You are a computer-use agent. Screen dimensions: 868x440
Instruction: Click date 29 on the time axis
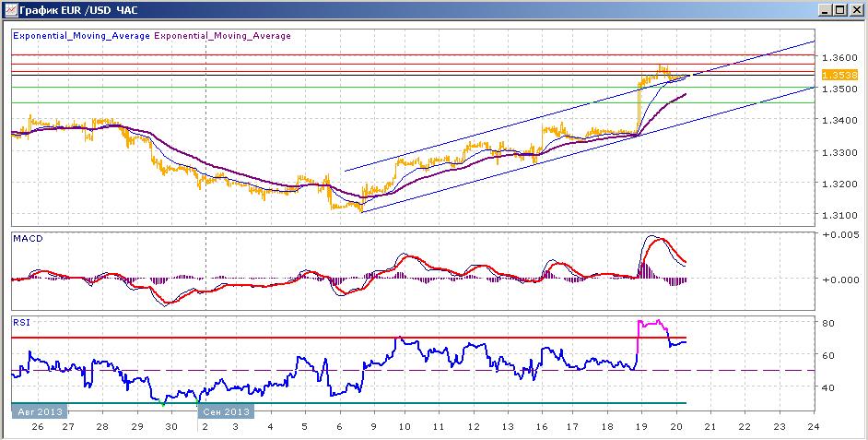point(137,427)
